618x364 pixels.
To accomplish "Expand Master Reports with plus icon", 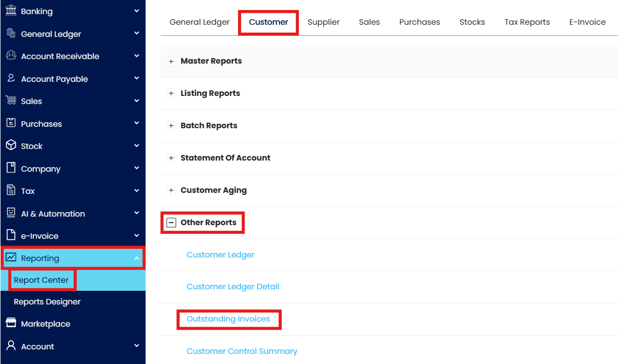I will 171,61.
